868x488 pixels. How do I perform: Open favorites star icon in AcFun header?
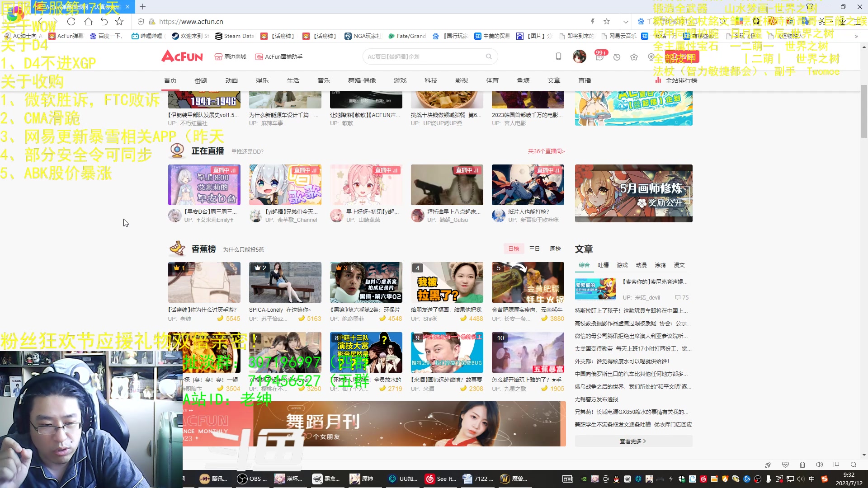(x=634, y=57)
